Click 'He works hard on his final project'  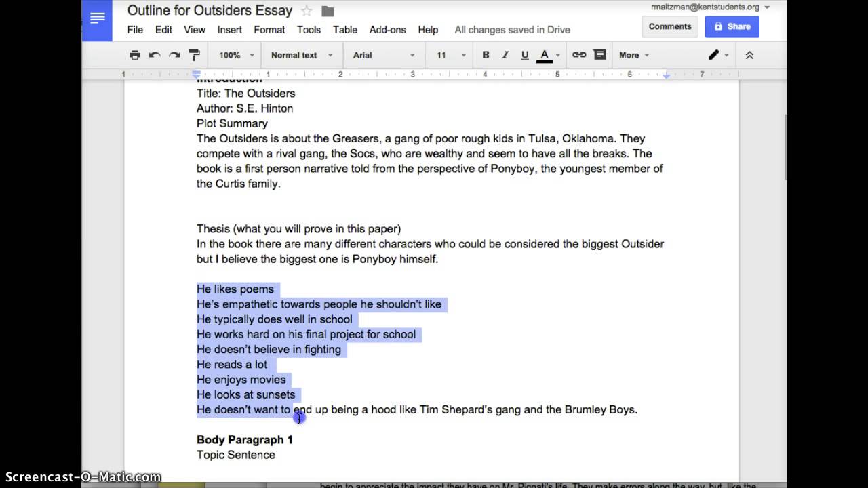pos(306,334)
